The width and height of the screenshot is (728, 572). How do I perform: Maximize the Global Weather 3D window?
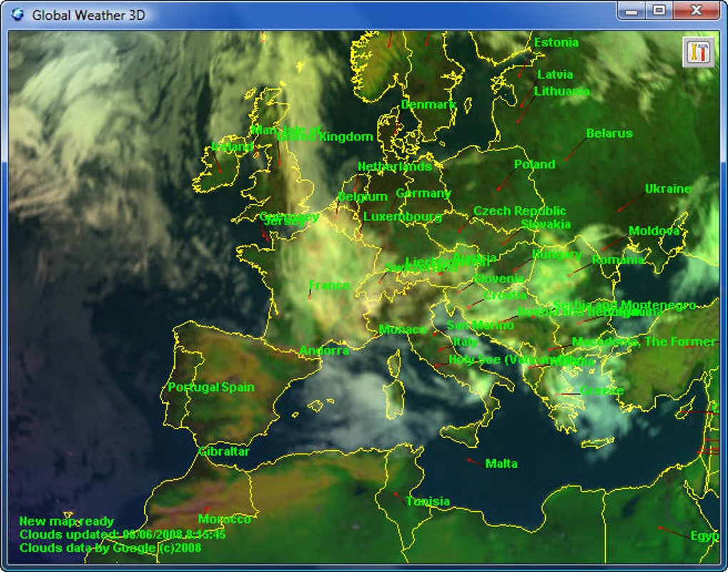tap(659, 10)
